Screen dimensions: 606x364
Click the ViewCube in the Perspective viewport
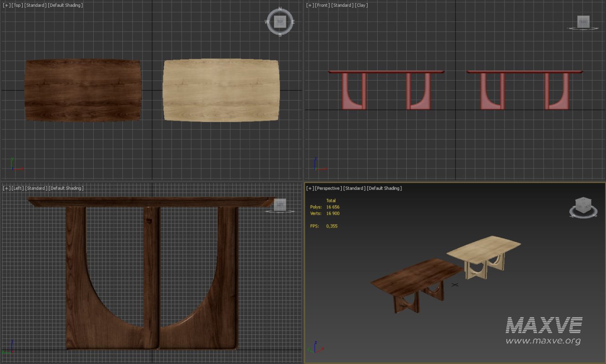[x=584, y=206]
